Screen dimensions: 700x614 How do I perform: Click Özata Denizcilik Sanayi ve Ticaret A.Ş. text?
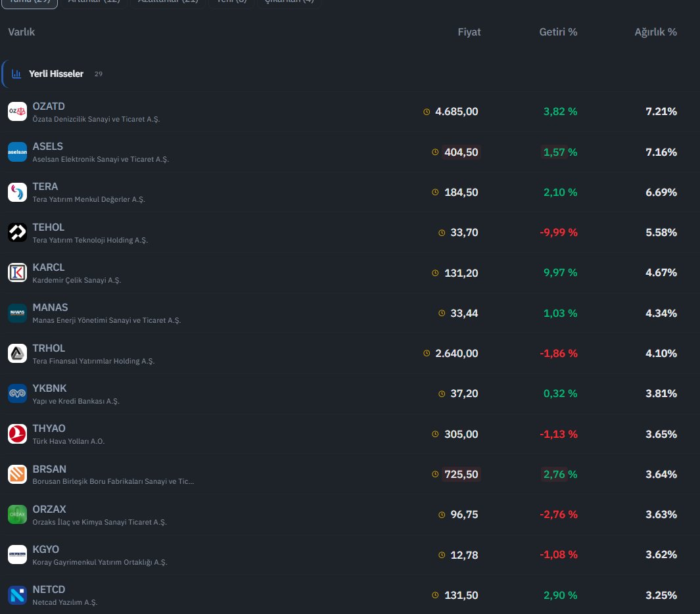click(96, 119)
